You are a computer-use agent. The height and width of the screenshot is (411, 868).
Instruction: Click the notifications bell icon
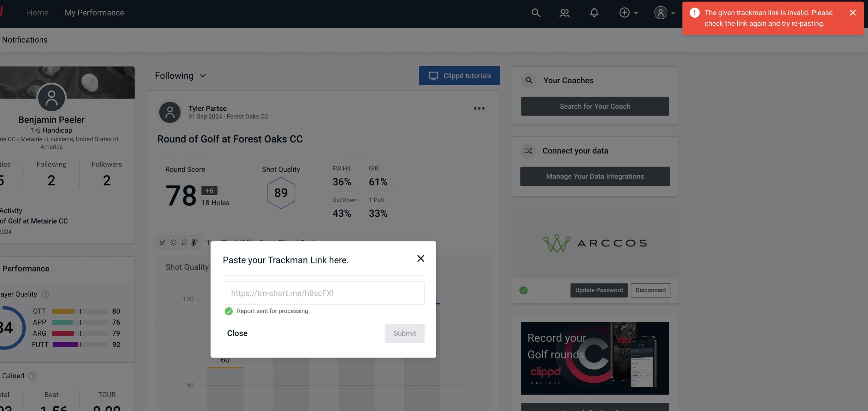coord(595,12)
